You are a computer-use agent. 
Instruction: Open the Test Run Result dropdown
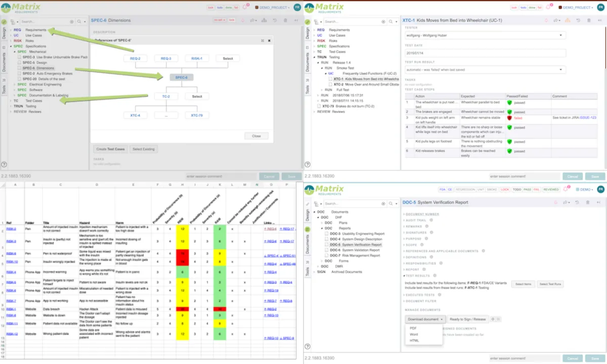[x=485, y=69]
